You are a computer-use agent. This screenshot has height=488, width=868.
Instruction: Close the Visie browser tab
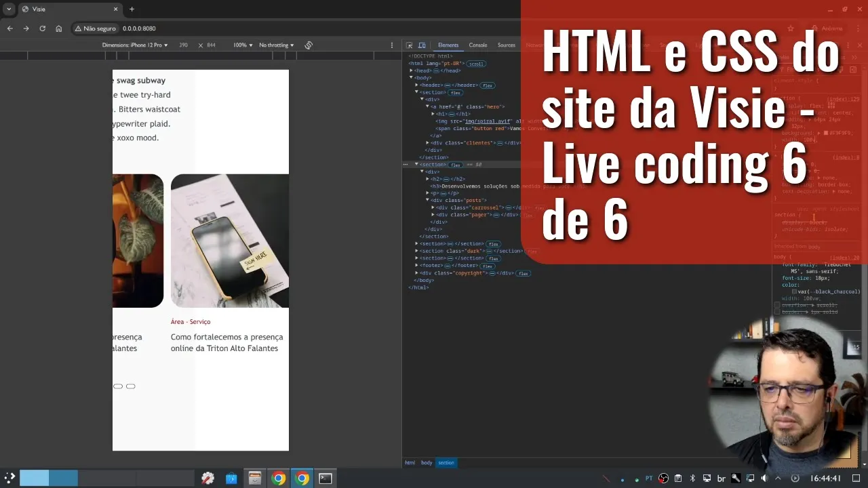click(115, 9)
